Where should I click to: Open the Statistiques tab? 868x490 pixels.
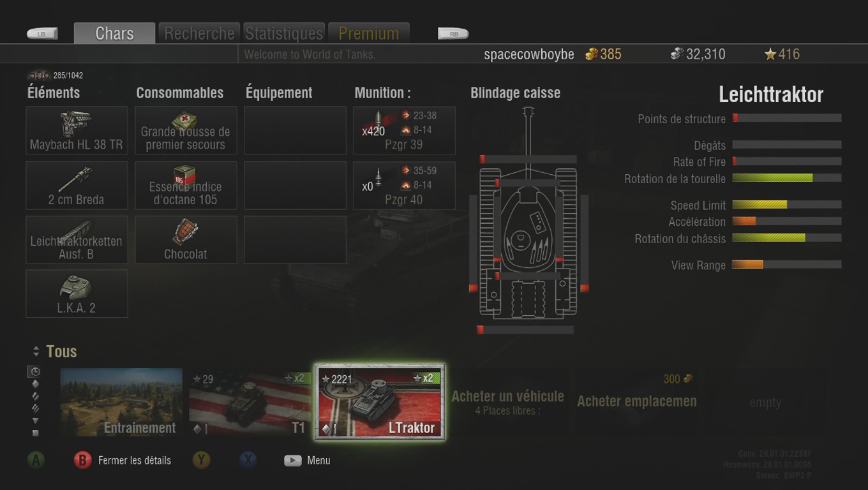pyautogui.click(x=284, y=33)
